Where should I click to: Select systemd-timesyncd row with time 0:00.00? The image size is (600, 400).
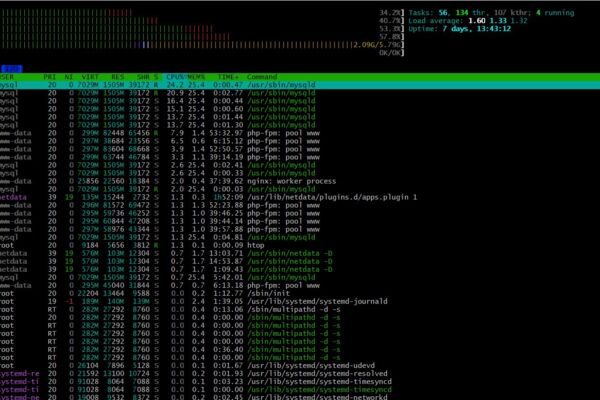[300, 390]
